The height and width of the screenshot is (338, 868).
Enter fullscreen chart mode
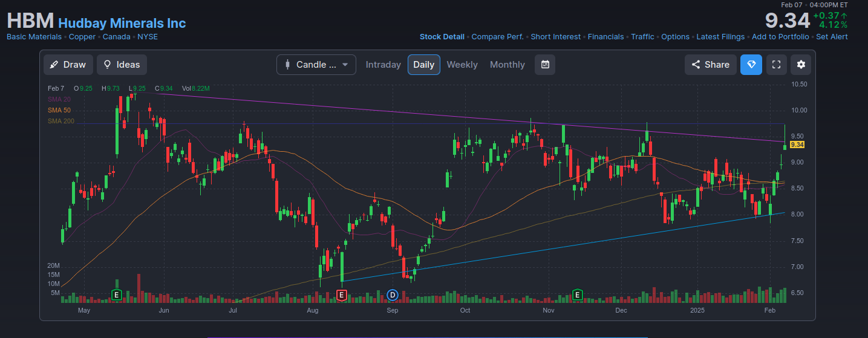[776, 65]
